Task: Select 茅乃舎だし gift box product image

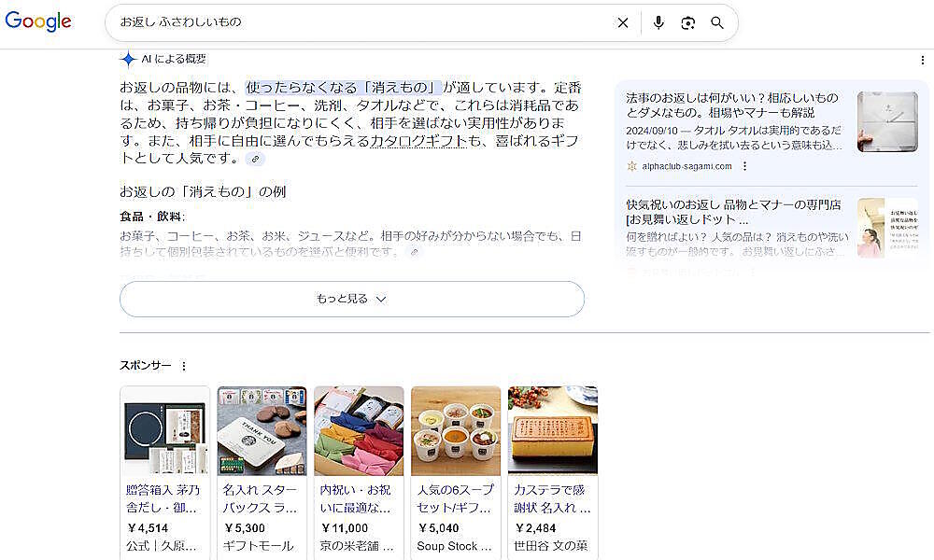Action: point(164,431)
